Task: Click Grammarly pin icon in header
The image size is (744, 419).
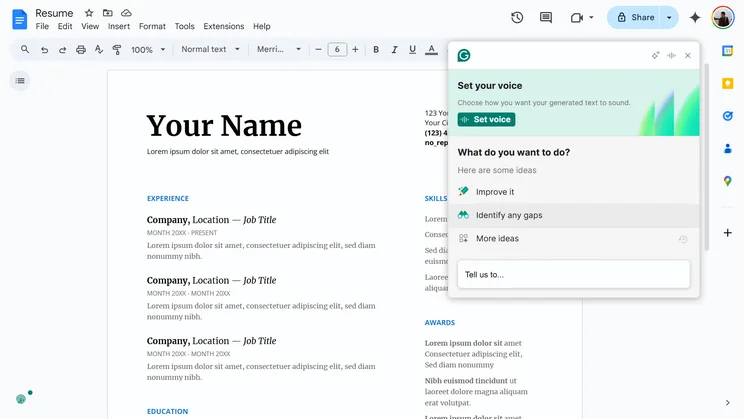Action: (x=655, y=56)
